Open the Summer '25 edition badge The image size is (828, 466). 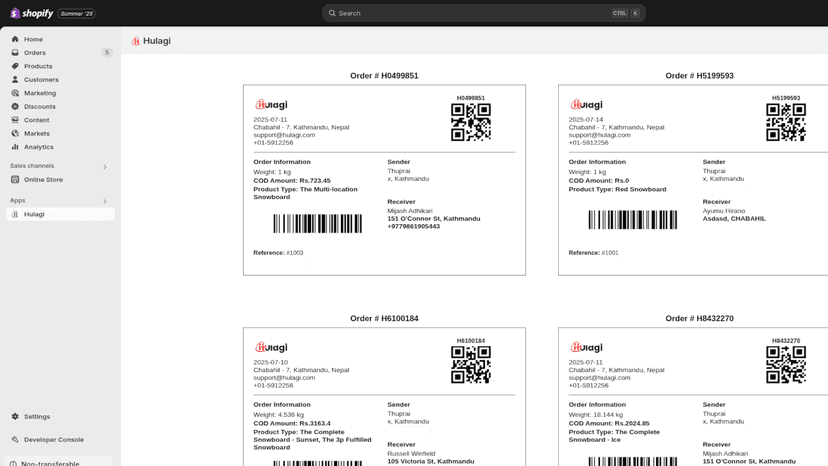[x=77, y=14]
